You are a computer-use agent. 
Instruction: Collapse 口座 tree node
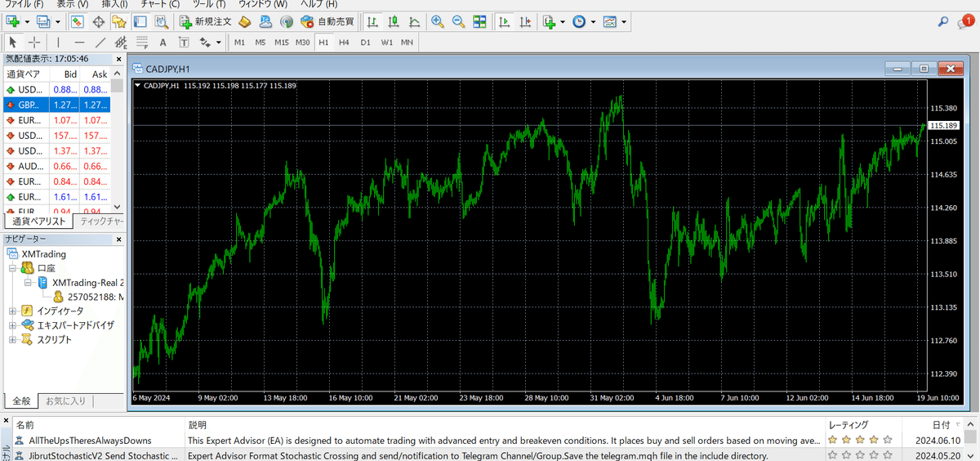(x=12, y=268)
